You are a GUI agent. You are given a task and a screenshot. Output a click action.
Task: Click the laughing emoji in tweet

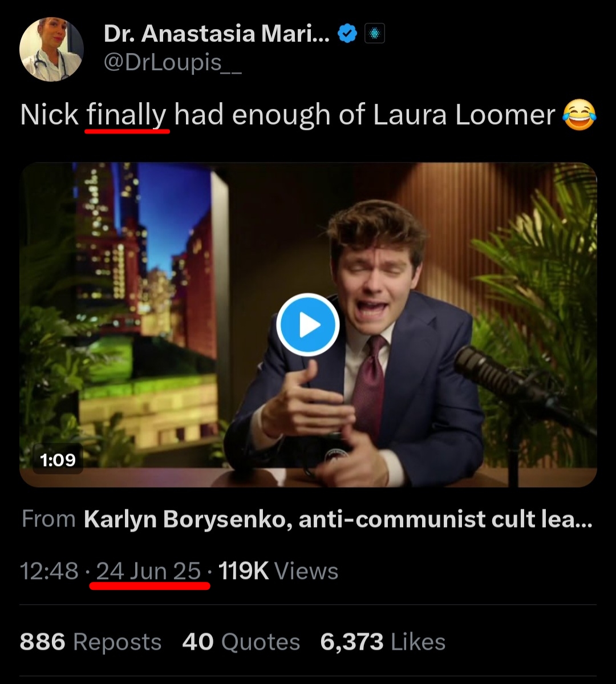point(579,115)
